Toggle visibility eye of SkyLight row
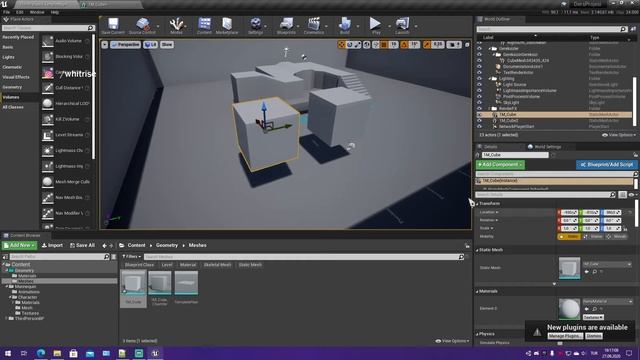The image size is (640, 360). (x=479, y=102)
